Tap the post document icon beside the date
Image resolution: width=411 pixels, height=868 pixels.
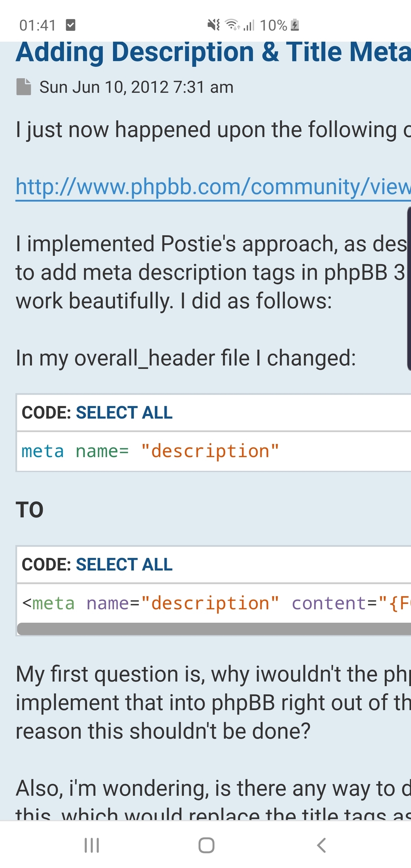[x=24, y=87]
